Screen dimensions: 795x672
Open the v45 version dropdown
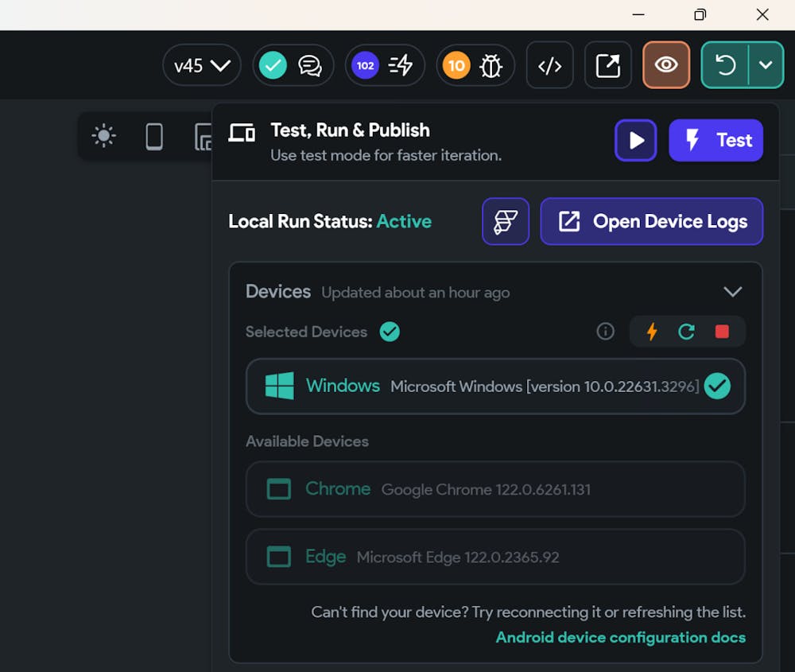click(201, 65)
